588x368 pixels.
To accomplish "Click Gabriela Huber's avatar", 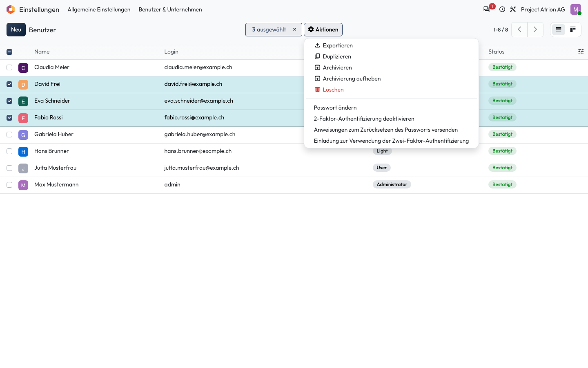I will [x=23, y=135].
